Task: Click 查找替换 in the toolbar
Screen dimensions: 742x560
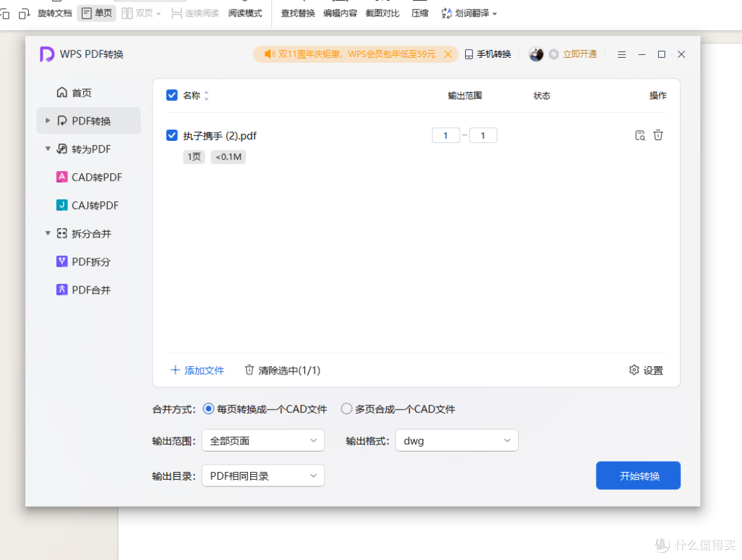Action: (x=297, y=13)
